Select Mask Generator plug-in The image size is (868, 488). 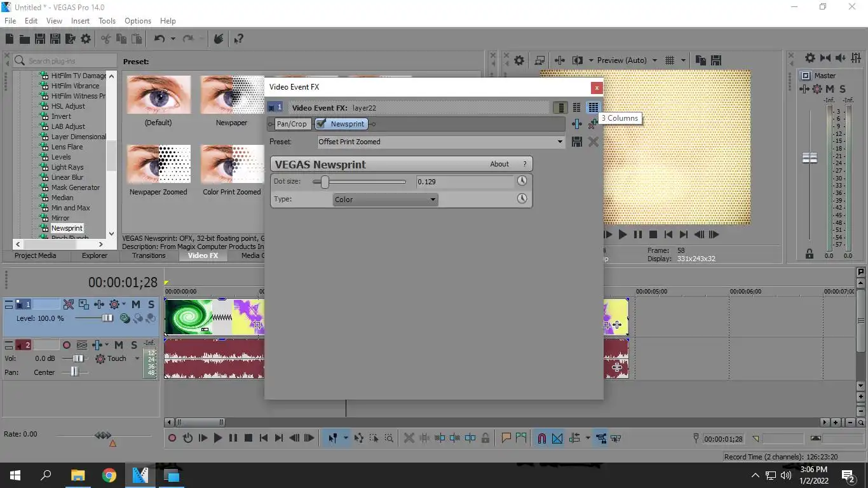[x=76, y=187]
